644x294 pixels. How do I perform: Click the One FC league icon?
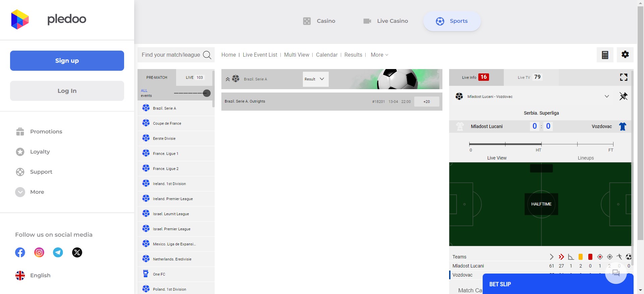pyautogui.click(x=146, y=274)
